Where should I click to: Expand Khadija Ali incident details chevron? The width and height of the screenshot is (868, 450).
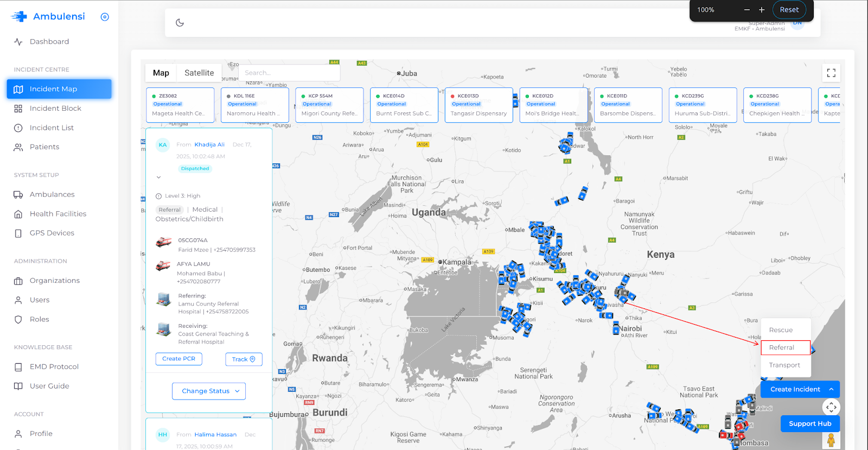(x=158, y=177)
